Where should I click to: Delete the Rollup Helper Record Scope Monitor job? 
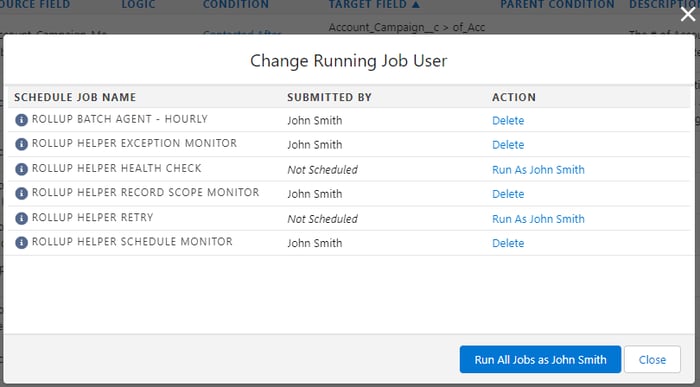508,194
